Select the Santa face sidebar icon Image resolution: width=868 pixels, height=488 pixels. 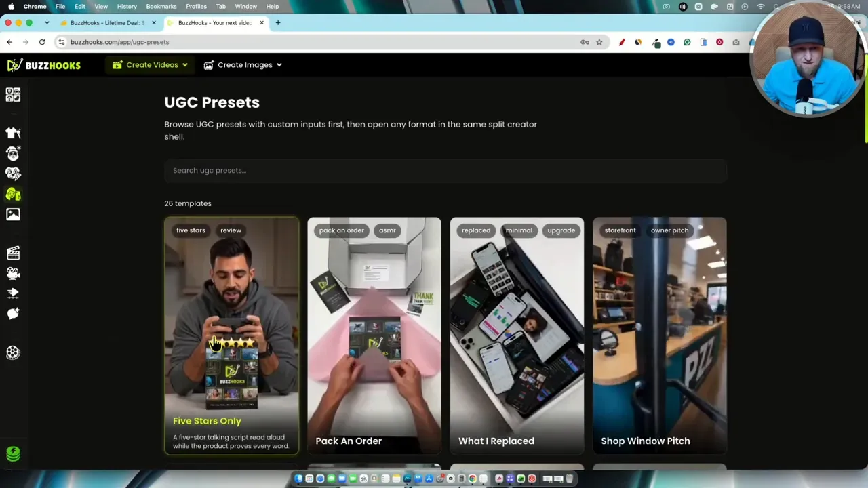[x=13, y=153]
